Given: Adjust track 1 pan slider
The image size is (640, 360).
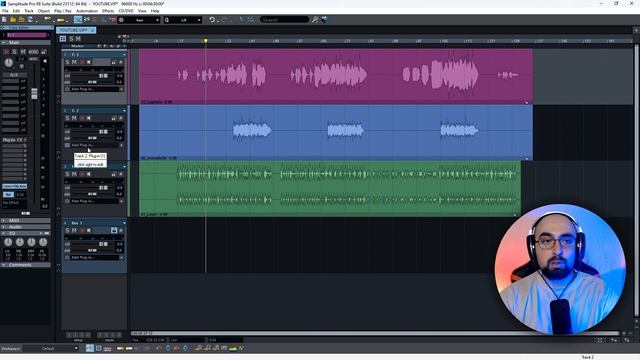Looking at the screenshot, I should [92, 82].
